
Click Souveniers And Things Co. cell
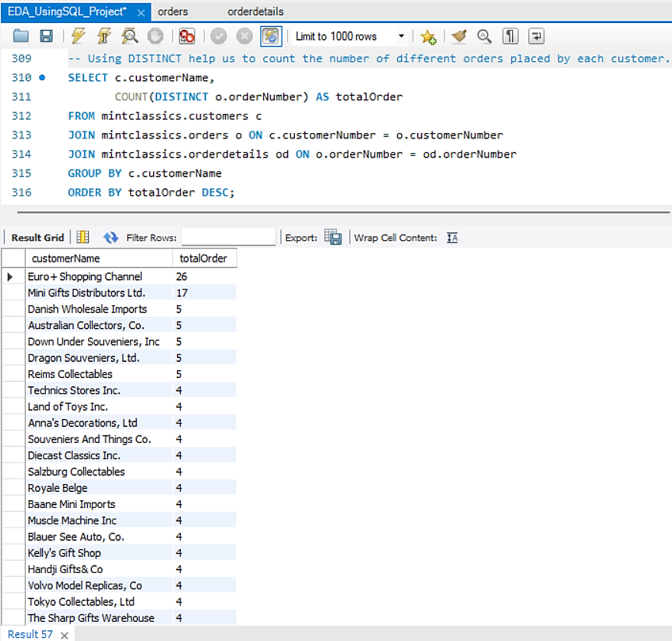[99, 439]
